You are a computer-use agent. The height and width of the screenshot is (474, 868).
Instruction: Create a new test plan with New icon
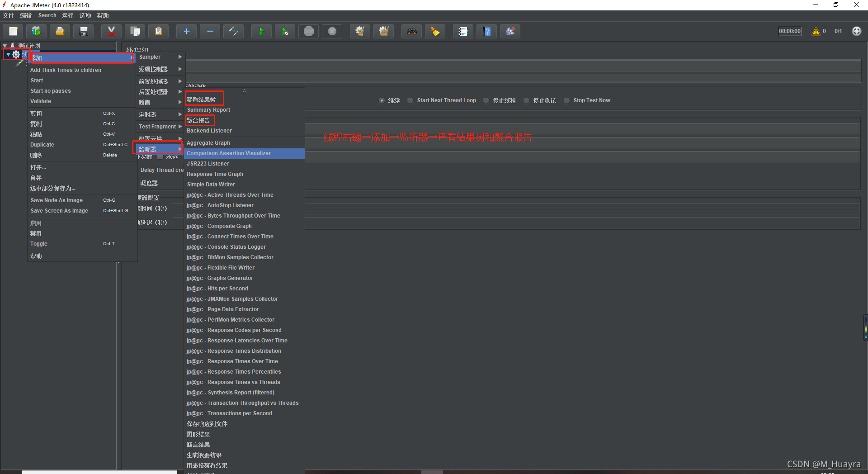click(x=13, y=31)
